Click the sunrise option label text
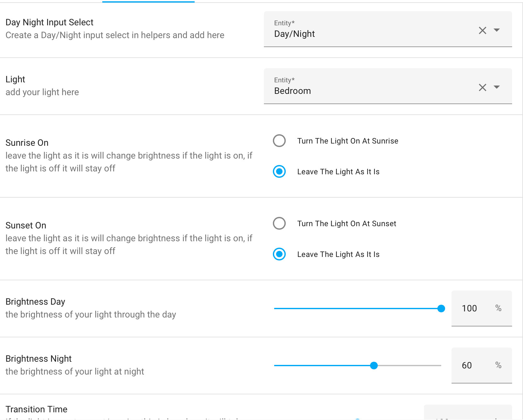This screenshot has height=420, width=523. (x=347, y=141)
